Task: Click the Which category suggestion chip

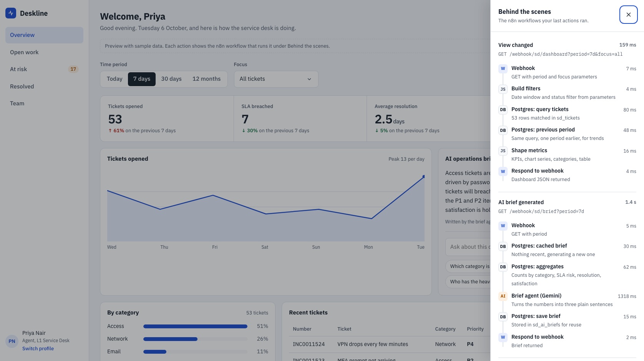Action: coord(468,266)
